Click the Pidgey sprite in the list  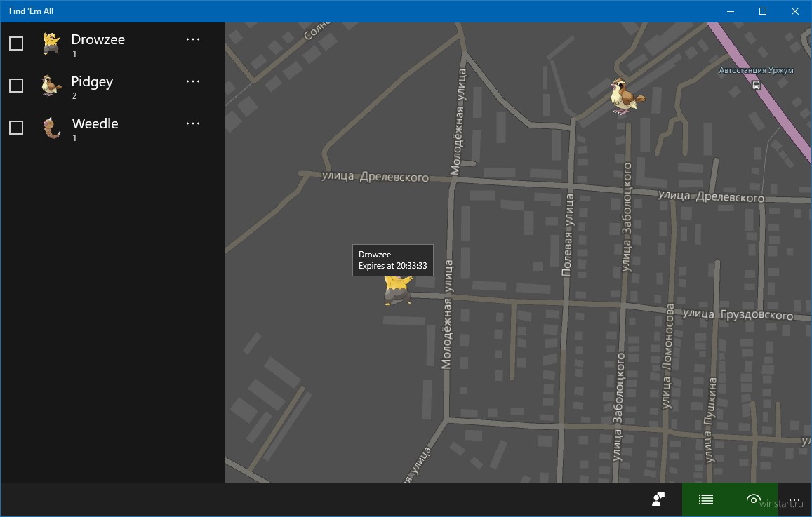51,86
